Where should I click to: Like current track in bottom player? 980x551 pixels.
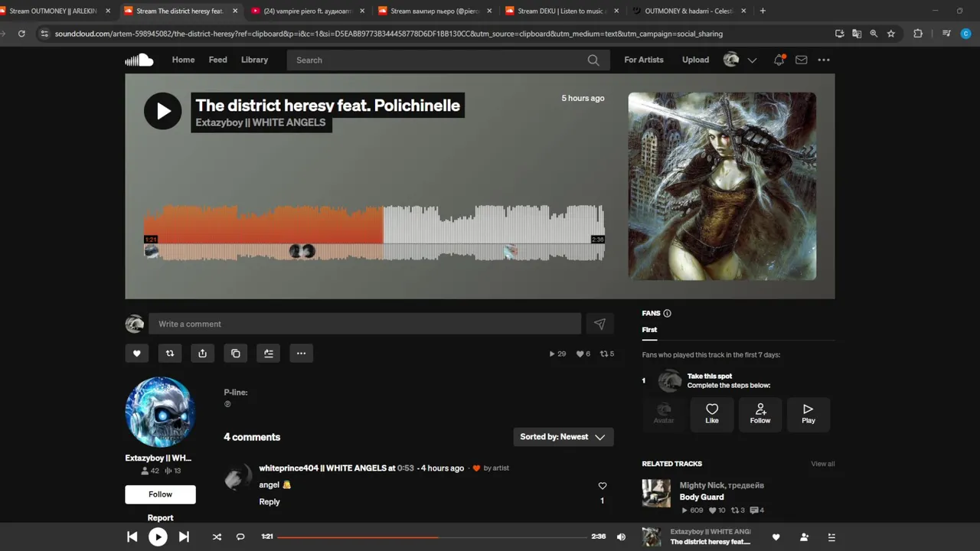pyautogui.click(x=776, y=537)
